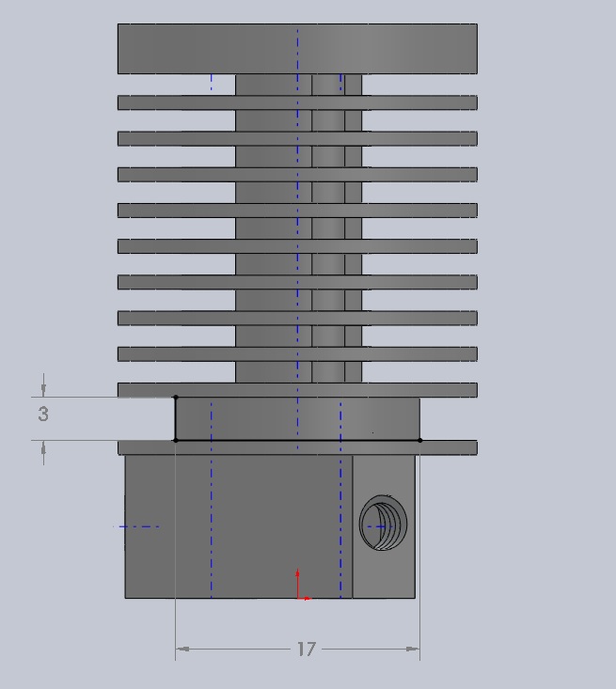Select the black vertical sketch line on the left
Image resolution: width=616 pixels, height=689 pixels.
coord(176,418)
